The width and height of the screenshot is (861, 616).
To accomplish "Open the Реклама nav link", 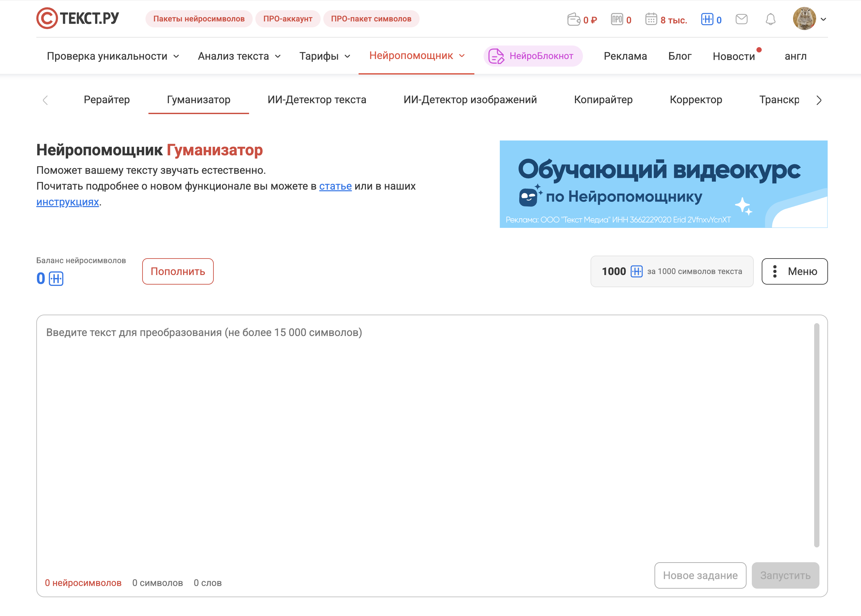I will coord(625,56).
